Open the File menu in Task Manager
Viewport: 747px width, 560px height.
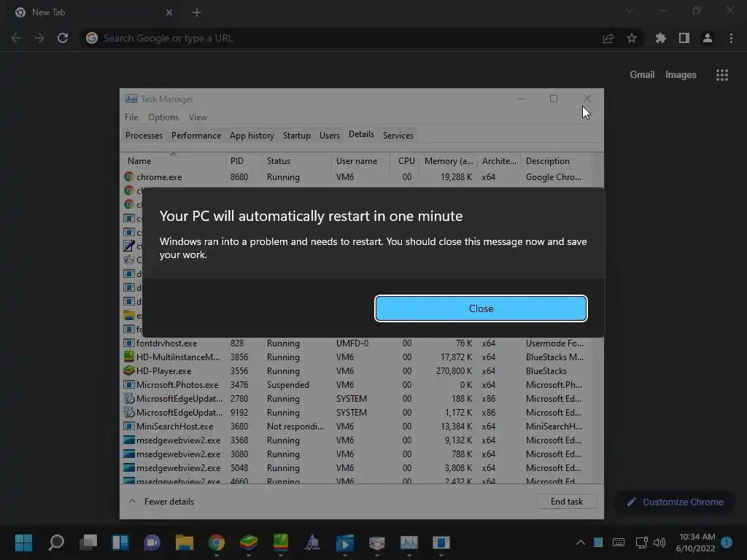click(131, 117)
